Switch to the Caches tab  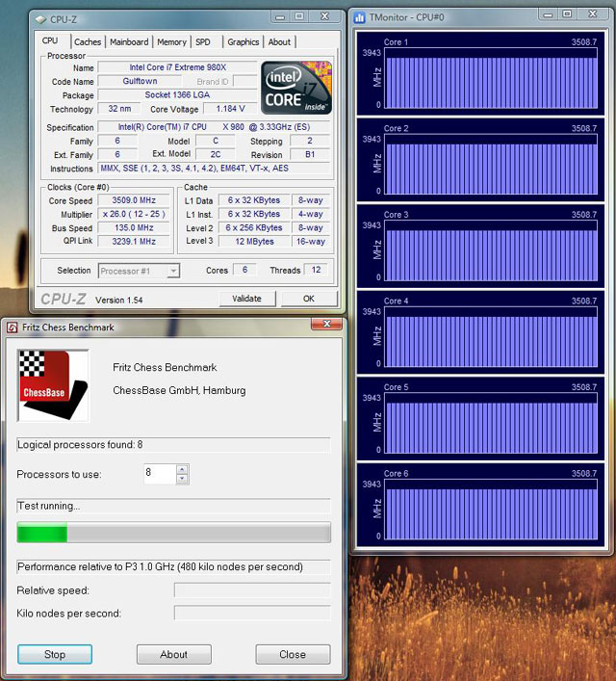88,42
